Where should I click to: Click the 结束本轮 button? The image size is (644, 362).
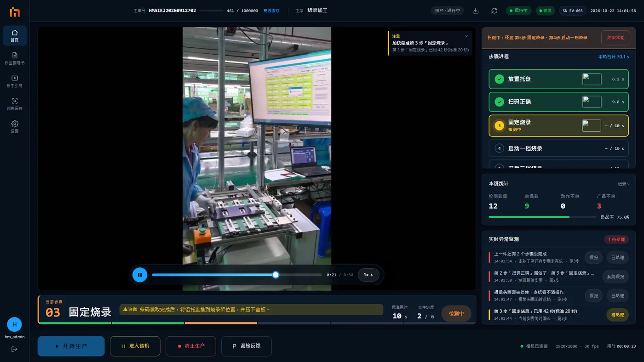(x=615, y=38)
